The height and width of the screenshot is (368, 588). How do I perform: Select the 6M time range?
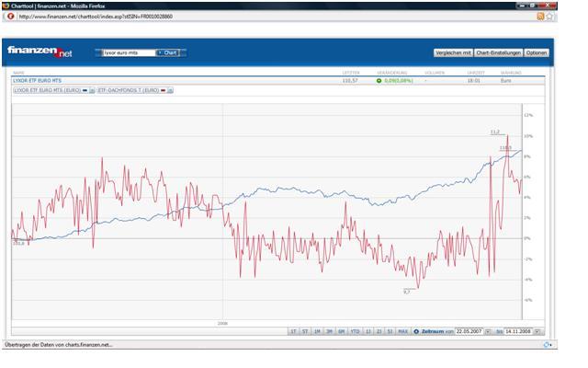(342, 331)
